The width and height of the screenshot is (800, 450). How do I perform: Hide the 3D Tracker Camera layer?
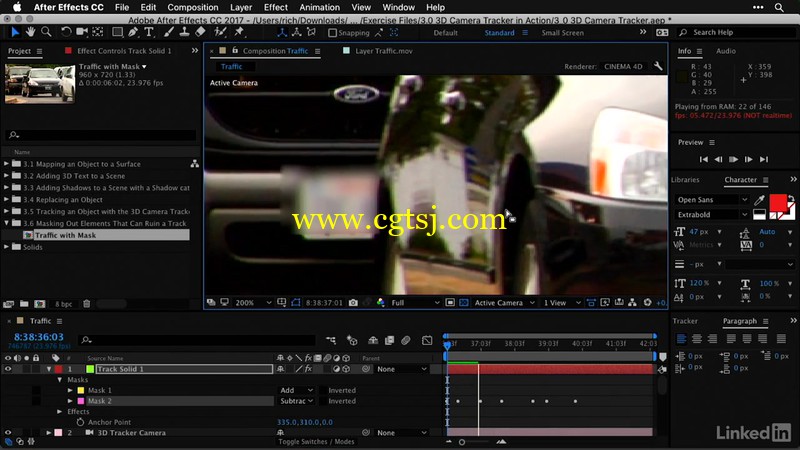[8, 433]
